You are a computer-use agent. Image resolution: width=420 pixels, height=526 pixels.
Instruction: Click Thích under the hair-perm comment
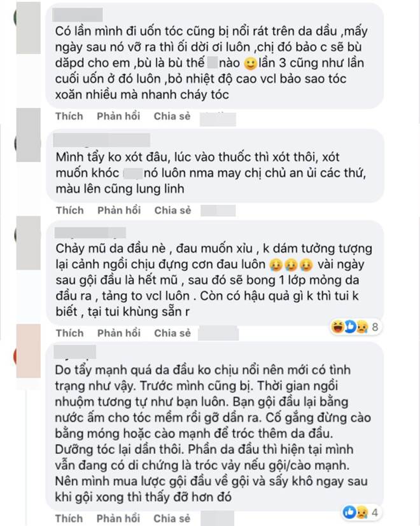tap(69, 116)
